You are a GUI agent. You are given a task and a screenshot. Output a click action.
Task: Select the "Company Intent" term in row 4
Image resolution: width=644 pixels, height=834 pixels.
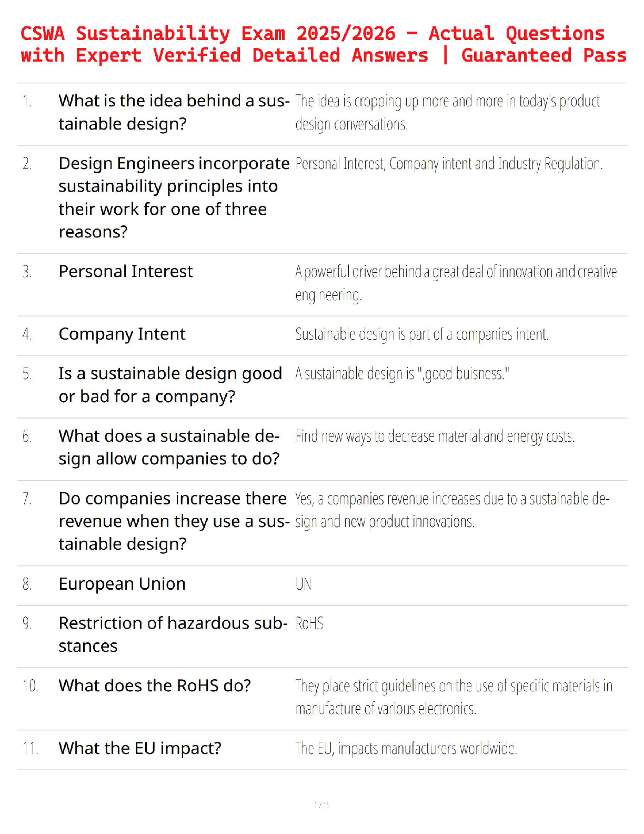click(x=122, y=334)
